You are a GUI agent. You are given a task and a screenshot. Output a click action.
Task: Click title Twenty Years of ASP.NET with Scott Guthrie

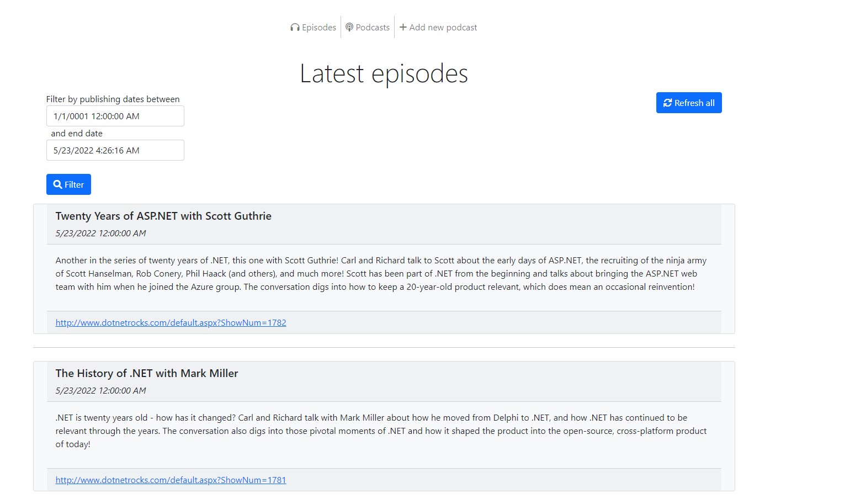(x=163, y=216)
